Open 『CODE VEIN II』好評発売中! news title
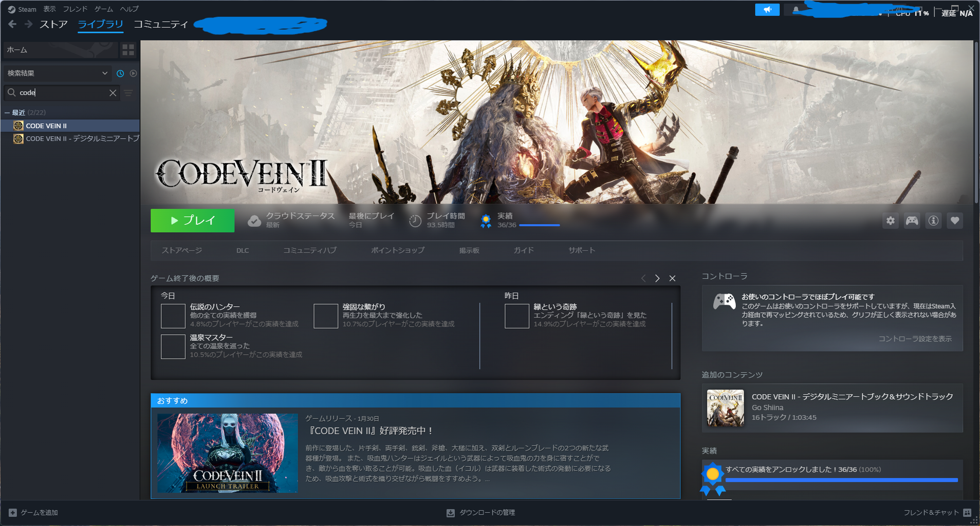 [x=370, y=430]
